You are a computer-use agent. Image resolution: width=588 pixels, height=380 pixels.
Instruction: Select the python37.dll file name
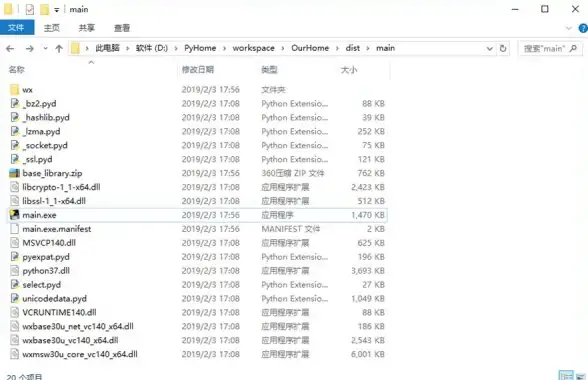[x=46, y=270]
